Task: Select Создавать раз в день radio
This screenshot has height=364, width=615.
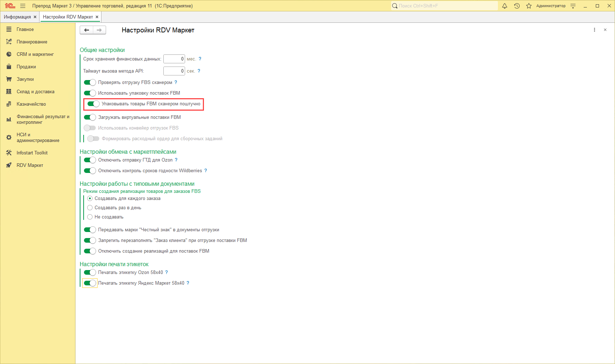Action: 90,207
